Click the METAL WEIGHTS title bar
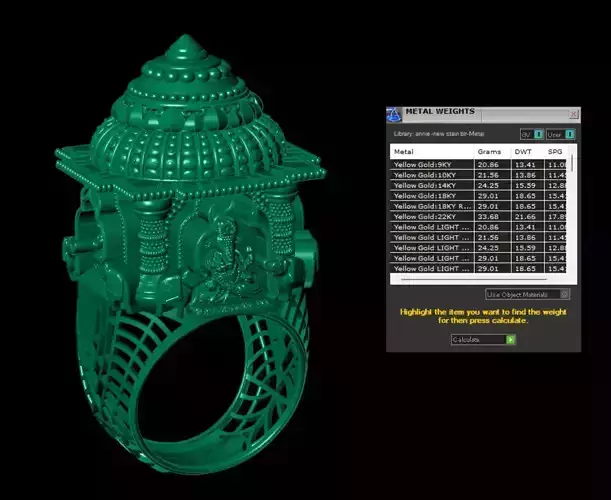 483,114
